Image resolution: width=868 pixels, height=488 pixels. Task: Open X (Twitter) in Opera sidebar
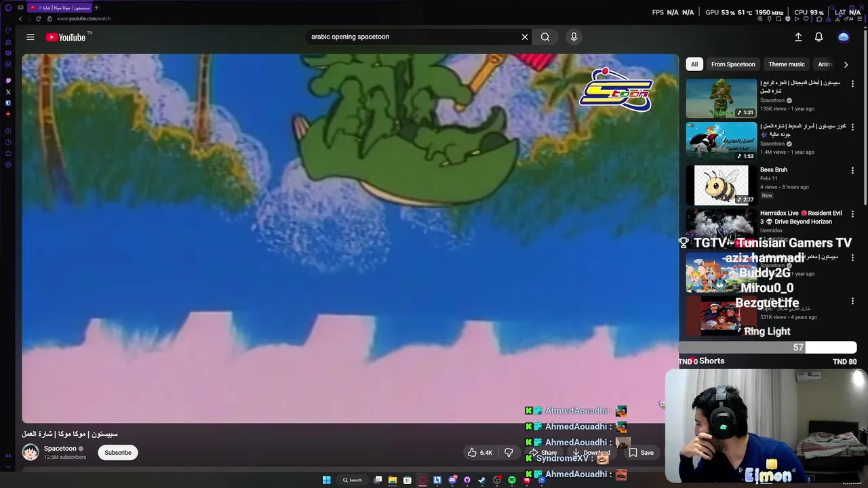click(8, 91)
